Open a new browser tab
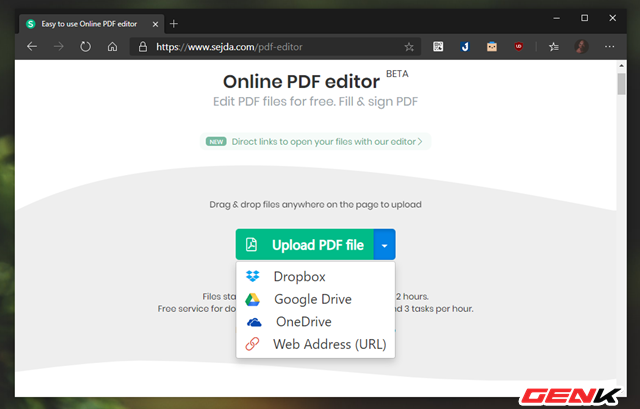The width and height of the screenshot is (640, 409). pos(174,22)
